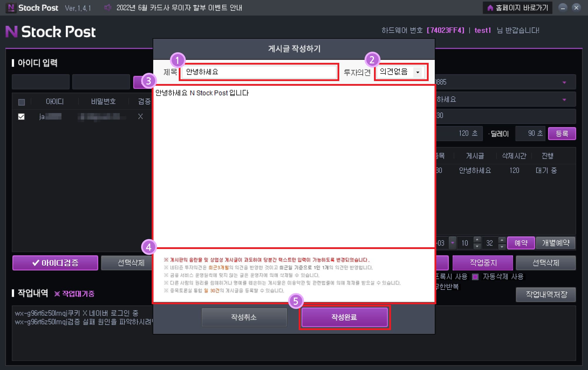This screenshot has width=588, height=370.
Task: Click the 작업중지 stop work button
Action: click(x=483, y=263)
